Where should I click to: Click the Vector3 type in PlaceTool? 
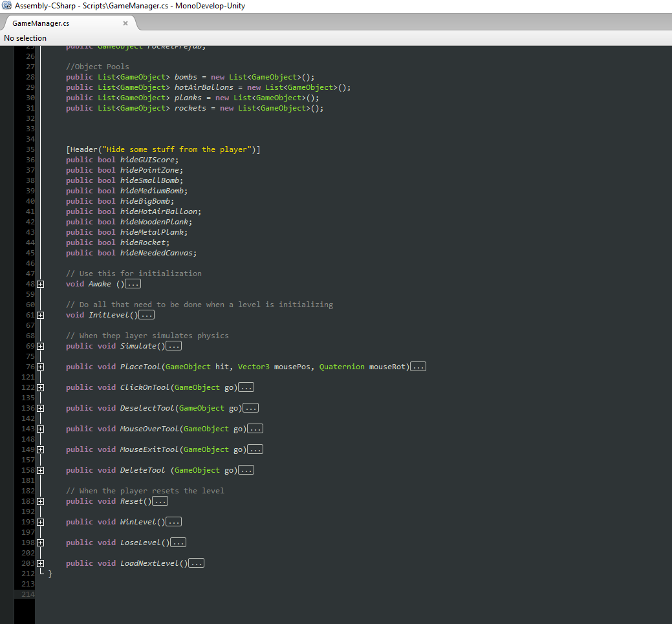[254, 367]
